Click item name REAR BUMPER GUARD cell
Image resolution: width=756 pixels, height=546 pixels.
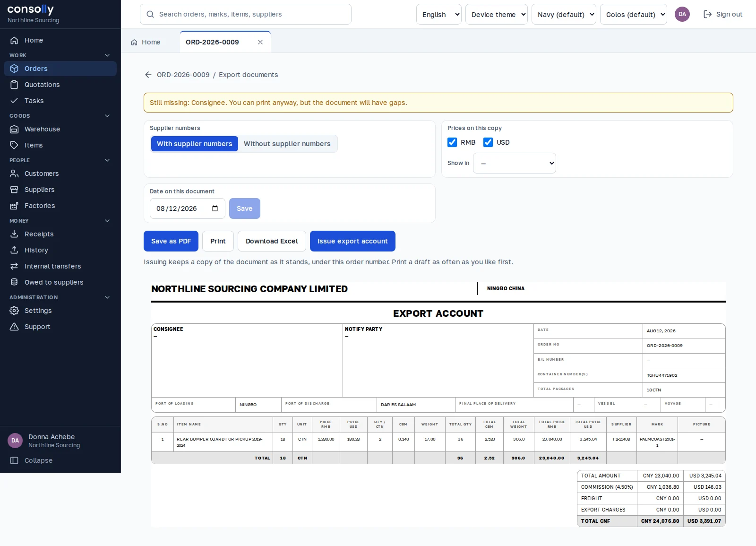pos(223,442)
